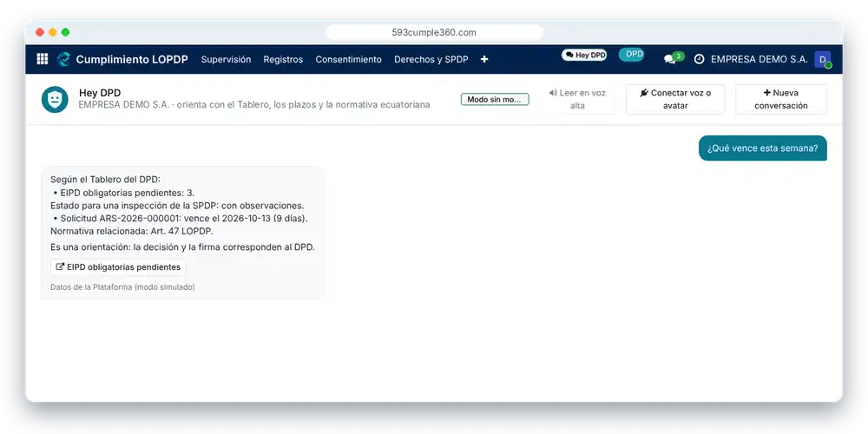The height and width of the screenshot is (434, 868).
Task: Click the red close window button
Action: click(40, 32)
